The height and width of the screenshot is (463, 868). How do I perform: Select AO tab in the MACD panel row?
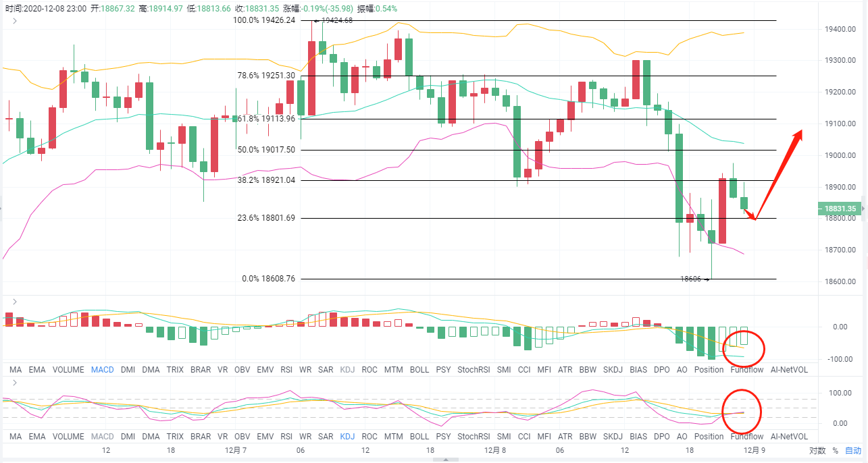pyautogui.click(x=682, y=370)
